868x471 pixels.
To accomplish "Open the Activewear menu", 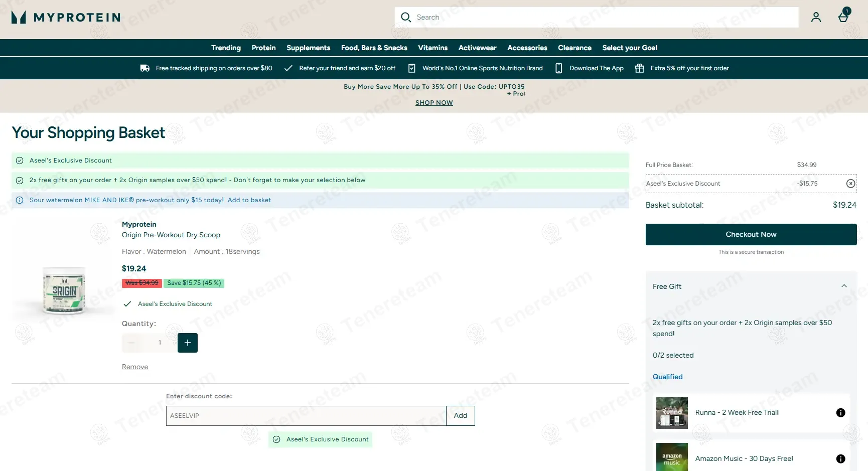I will coord(477,48).
